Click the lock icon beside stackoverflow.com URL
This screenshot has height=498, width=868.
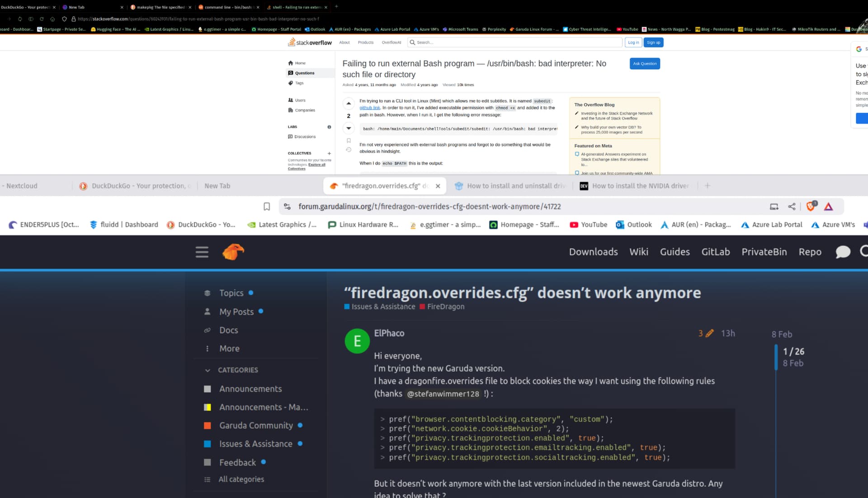click(x=73, y=19)
